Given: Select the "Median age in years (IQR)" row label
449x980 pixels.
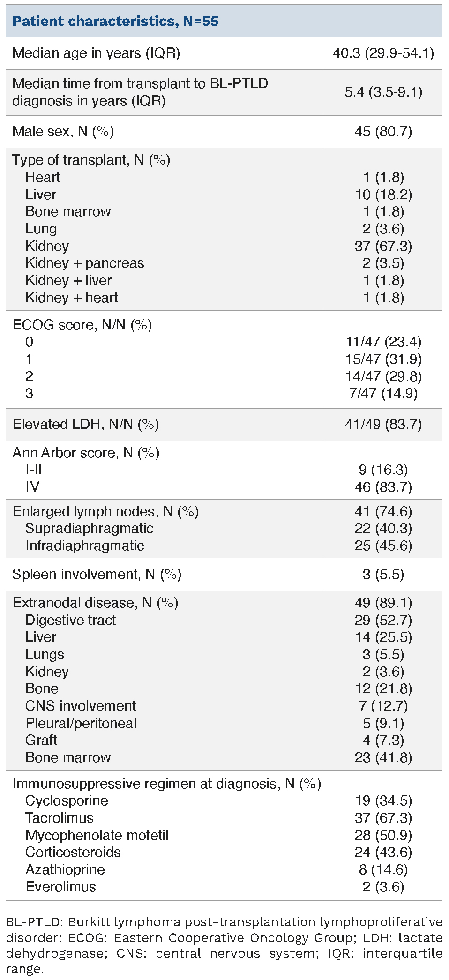Looking at the screenshot, I should click(96, 53).
